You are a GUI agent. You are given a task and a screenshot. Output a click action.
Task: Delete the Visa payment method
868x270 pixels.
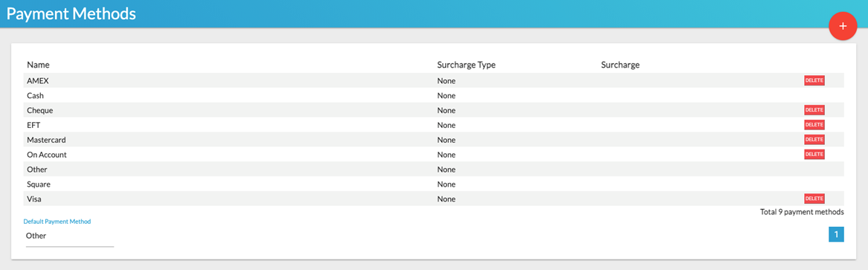click(814, 199)
